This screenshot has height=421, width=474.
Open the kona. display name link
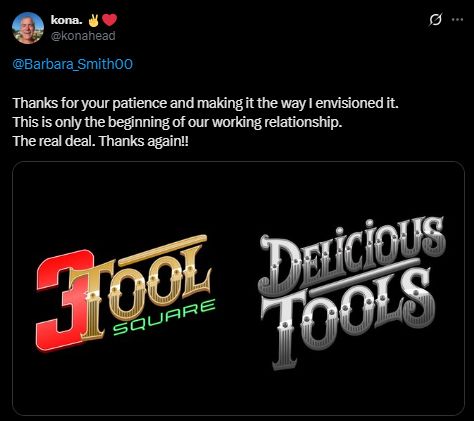click(x=67, y=20)
